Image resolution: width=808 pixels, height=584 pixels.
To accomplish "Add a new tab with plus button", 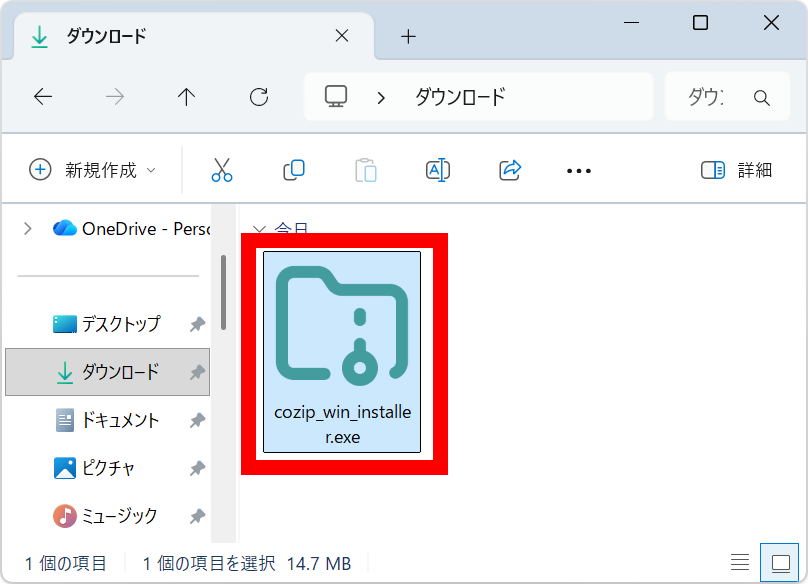I will (408, 37).
